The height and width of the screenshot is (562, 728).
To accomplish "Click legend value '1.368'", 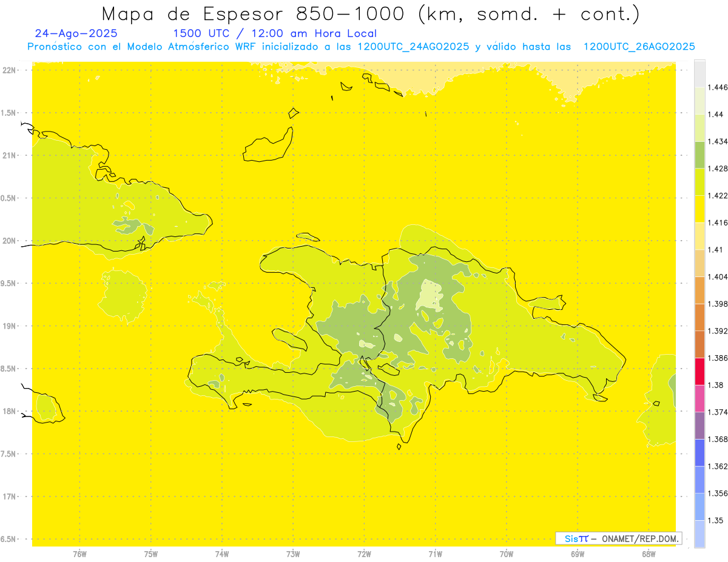I will click(x=718, y=439).
